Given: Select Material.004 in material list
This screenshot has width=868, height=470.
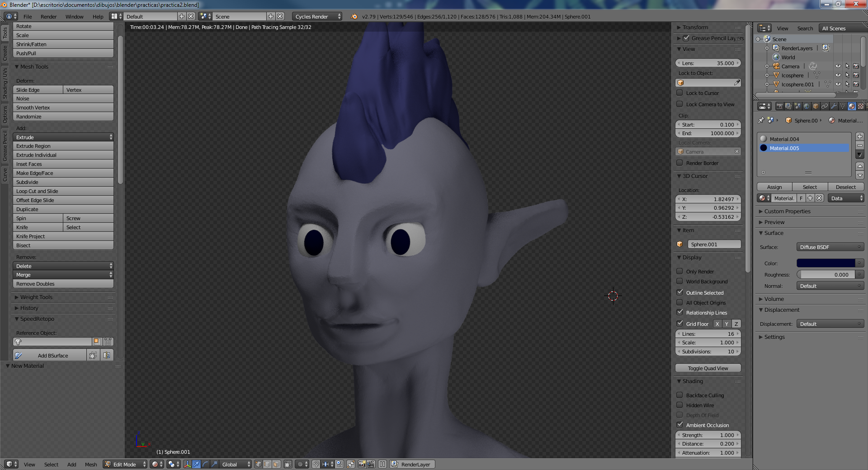Looking at the screenshot, I should tap(804, 139).
